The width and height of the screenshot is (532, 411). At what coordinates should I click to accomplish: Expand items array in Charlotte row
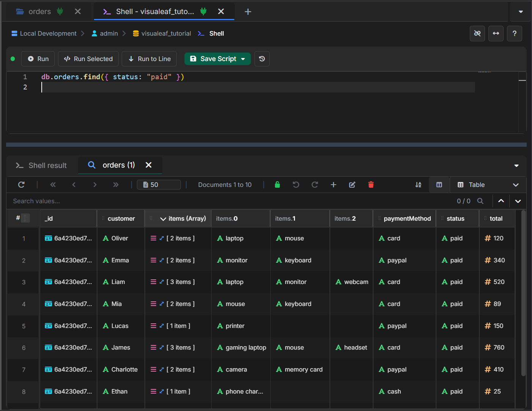[162, 369]
